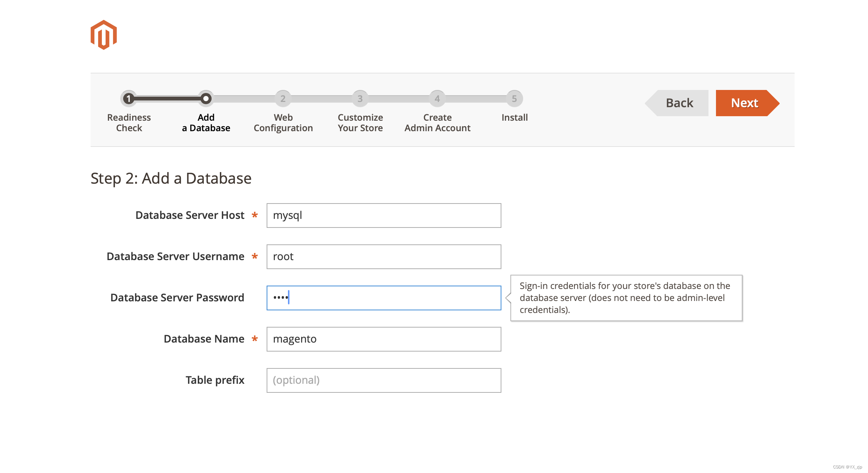Select the Database Name input
Image resolution: width=868 pixels, height=473 pixels.
click(384, 339)
